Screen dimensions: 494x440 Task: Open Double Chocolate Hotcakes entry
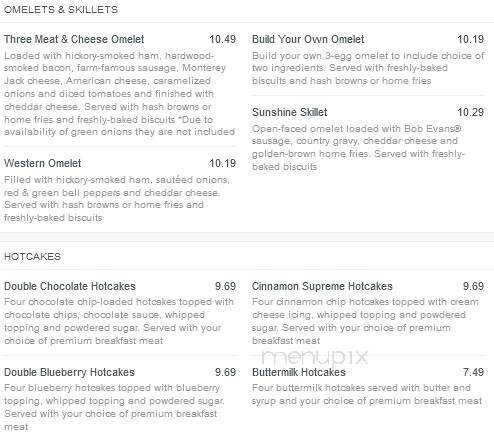[x=70, y=286]
